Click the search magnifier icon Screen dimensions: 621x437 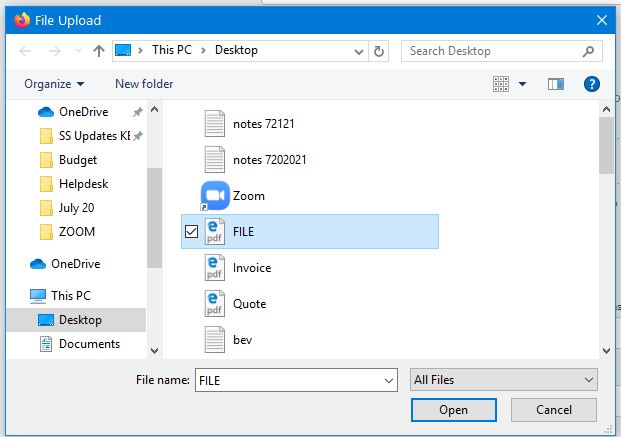pos(588,51)
